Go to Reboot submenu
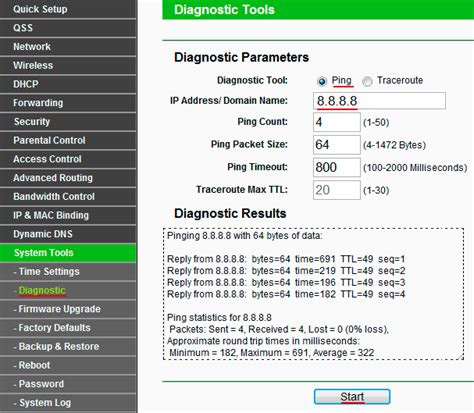Image resolution: width=474 pixels, height=413 pixels. pyautogui.click(x=68, y=365)
